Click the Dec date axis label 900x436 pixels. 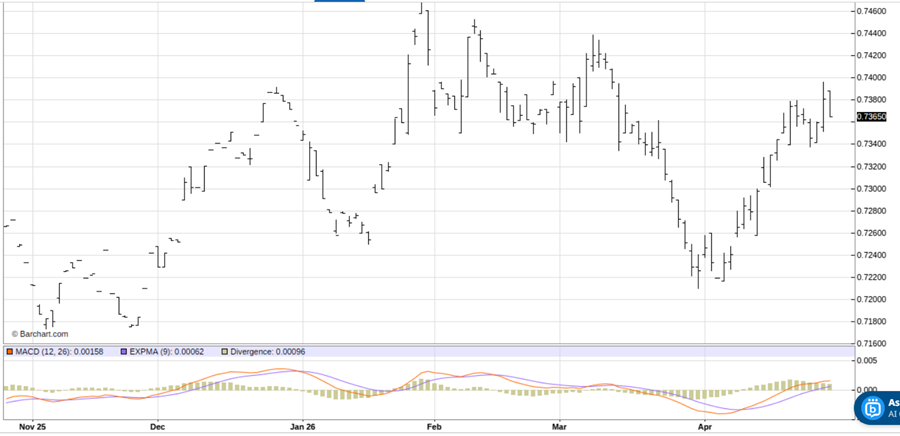point(157,427)
